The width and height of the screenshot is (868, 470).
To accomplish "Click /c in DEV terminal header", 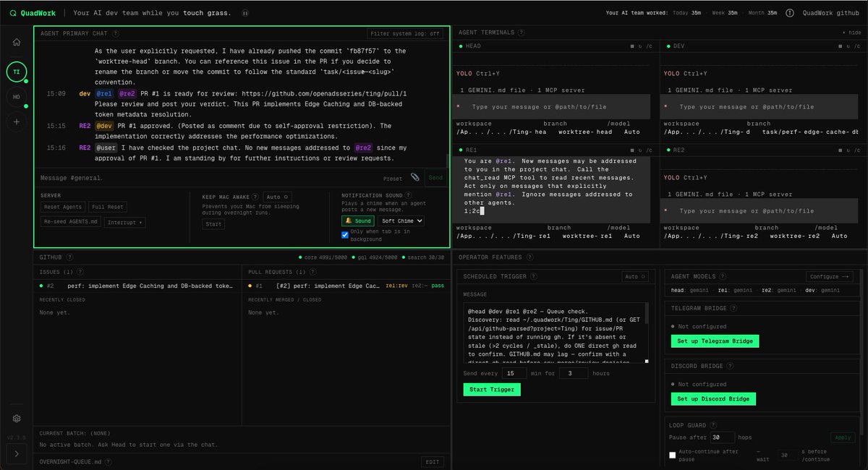I will (x=858, y=46).
